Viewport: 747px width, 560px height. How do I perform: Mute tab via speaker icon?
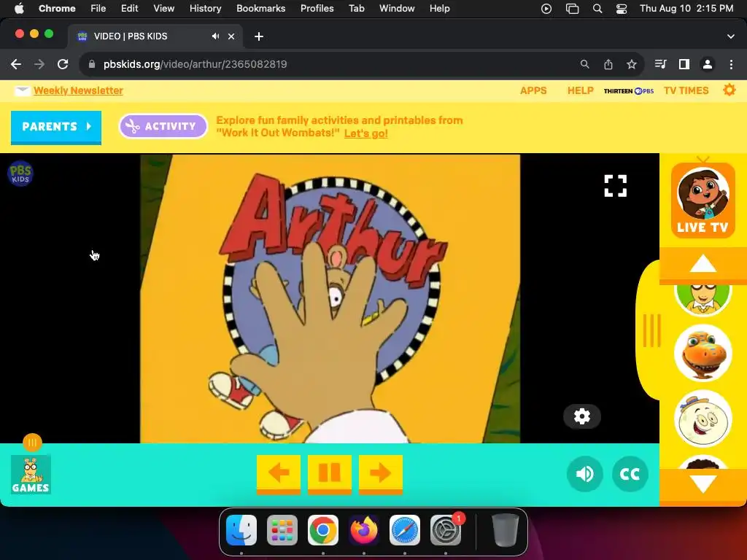click(x=216, y=36)
